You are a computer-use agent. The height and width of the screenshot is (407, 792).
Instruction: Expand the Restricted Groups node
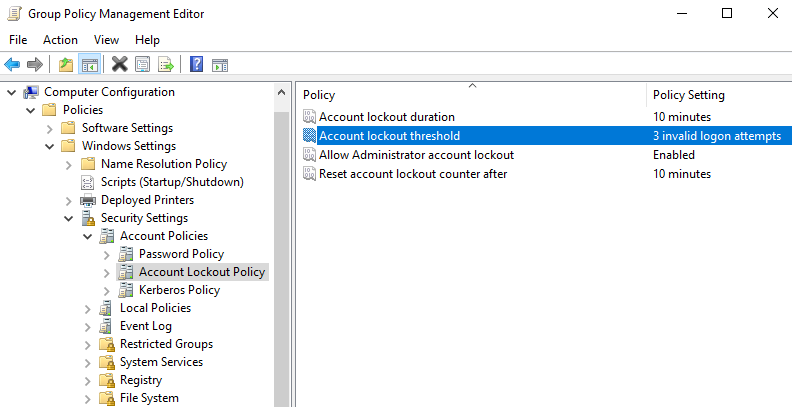point(87,345)
